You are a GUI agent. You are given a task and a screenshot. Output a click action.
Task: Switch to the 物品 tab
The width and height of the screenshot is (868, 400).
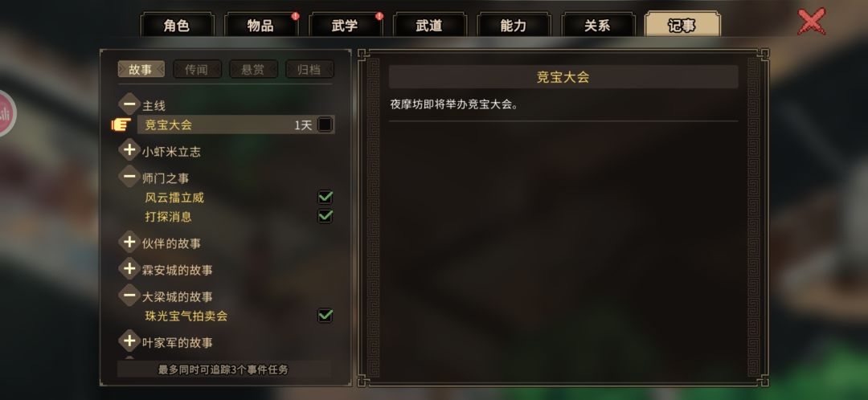pyautogui.click(x=260, y=25)
